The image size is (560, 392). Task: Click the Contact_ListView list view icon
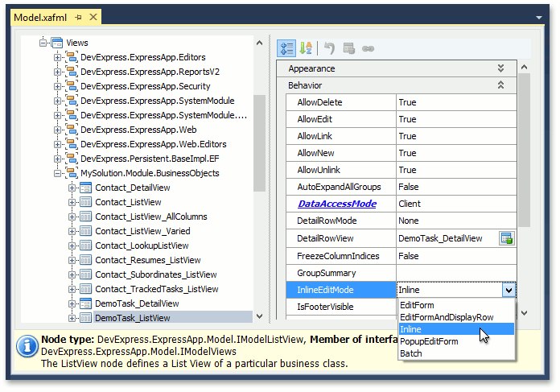tap(86, 202)
